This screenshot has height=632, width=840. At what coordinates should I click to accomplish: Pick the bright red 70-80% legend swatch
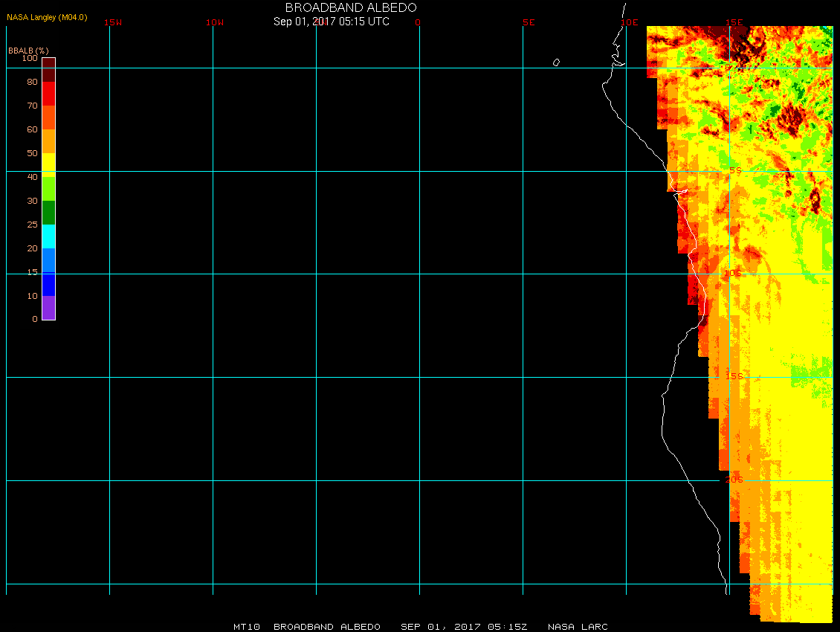[x=48, y=93]
